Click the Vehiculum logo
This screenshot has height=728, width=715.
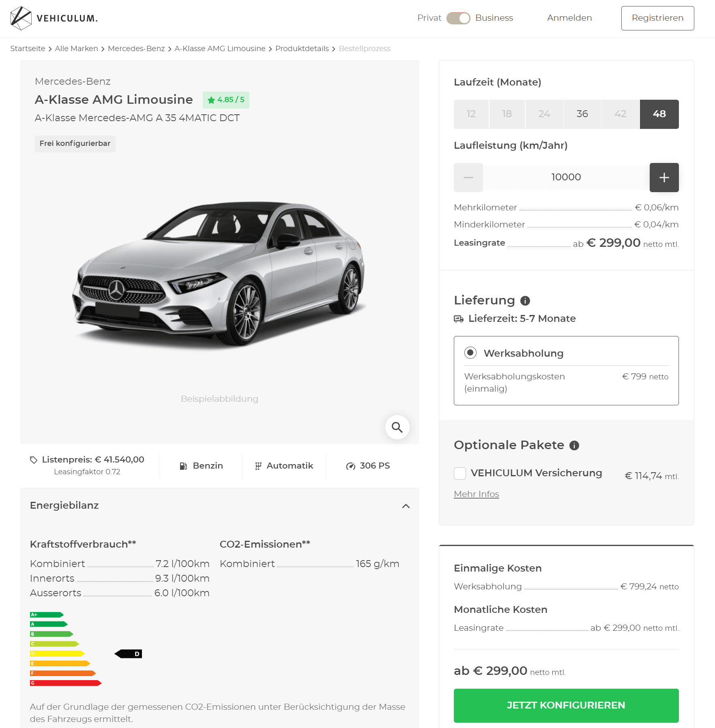(x=54, y=18)
